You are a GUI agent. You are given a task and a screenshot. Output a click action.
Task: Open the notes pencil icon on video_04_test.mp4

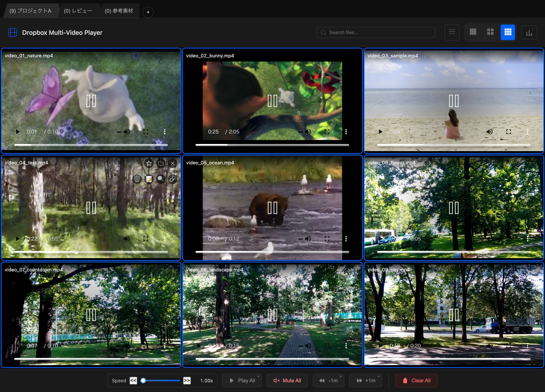149,179
